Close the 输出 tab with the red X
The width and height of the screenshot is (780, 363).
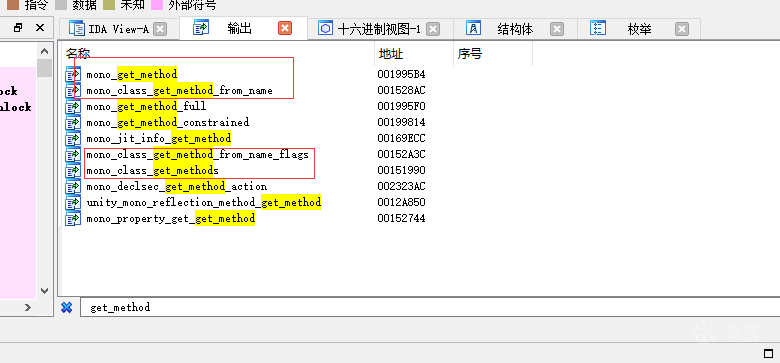285,29
